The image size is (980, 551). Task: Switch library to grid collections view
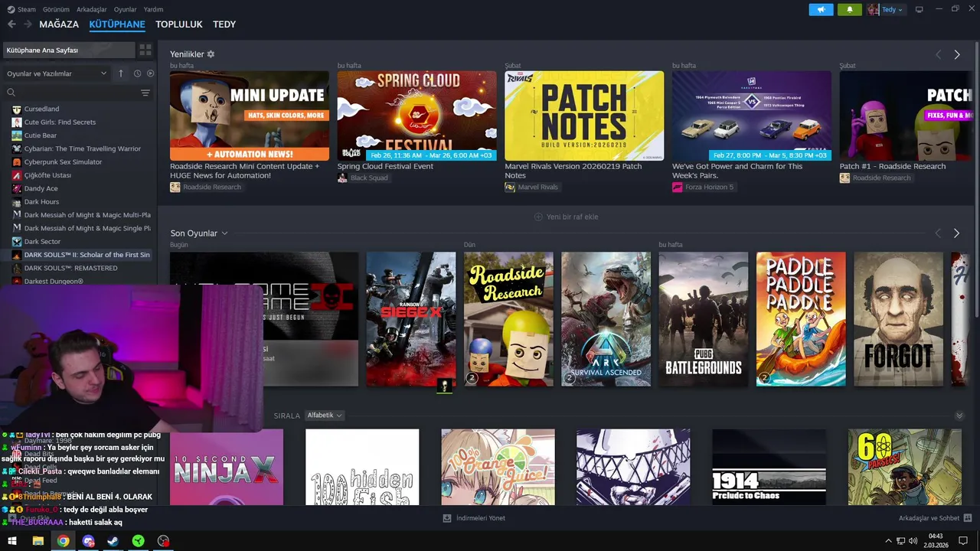tap(145, 51)
